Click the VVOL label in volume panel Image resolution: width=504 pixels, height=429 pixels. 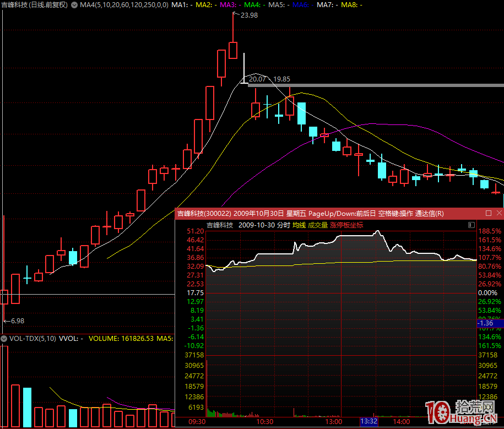point(71,338)
